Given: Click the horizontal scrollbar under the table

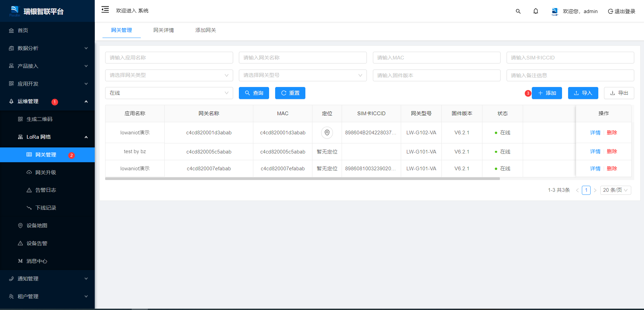Looking at the screenshot, I should pyautogui.click(x=302, y=179).
